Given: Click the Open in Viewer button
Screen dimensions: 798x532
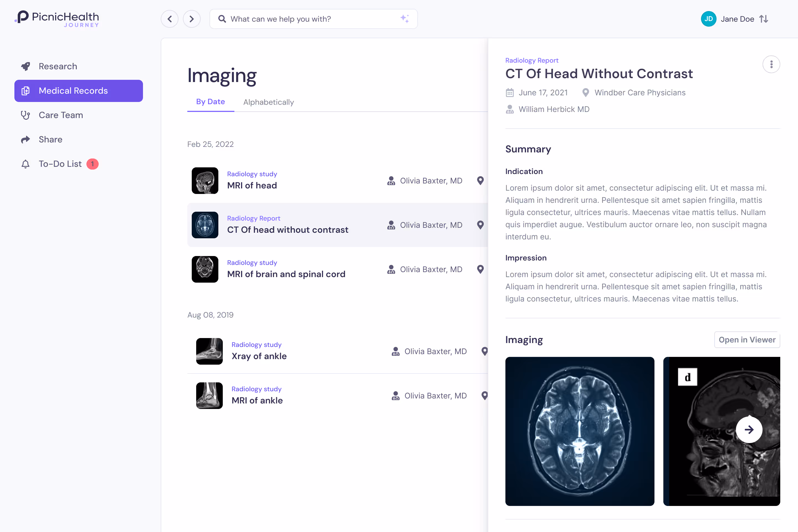Looking at the screenshot, I should point(747,340).
